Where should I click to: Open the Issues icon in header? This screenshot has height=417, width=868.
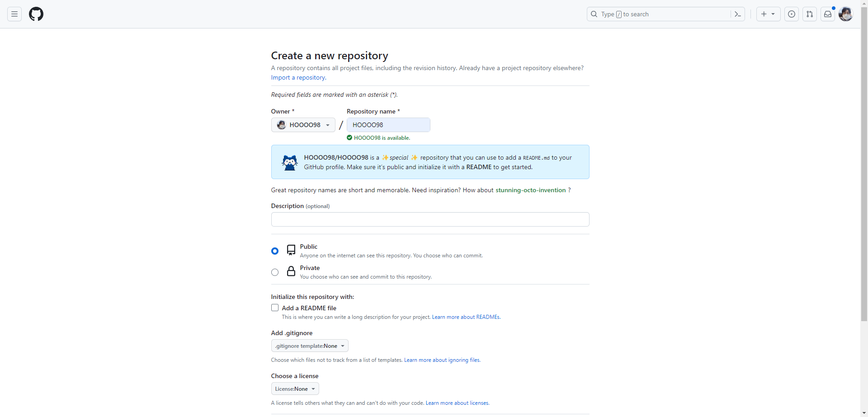[792, 14]
